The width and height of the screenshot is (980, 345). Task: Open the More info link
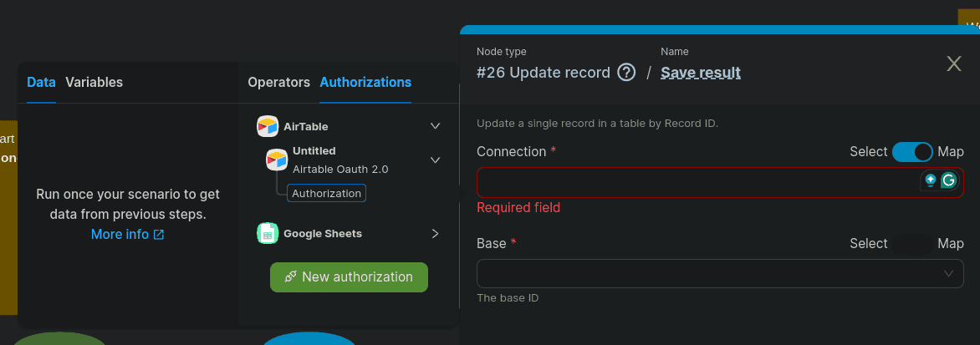[x=120, y=235]
